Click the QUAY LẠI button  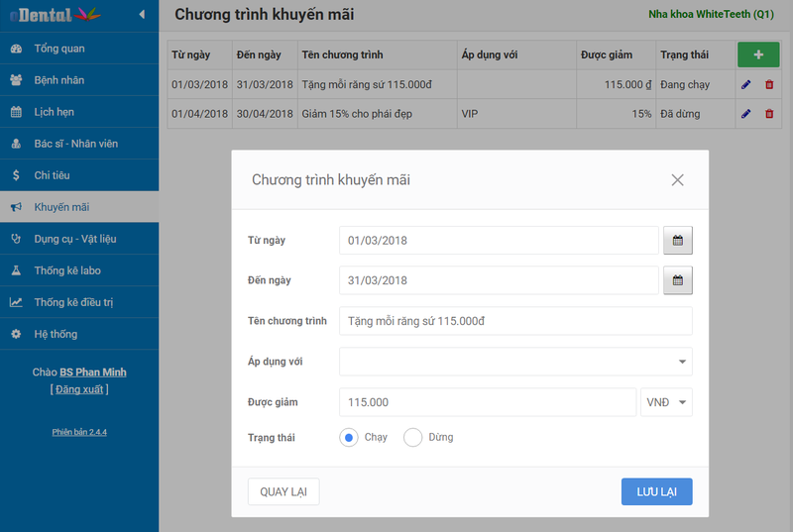[x=283, y=491]
